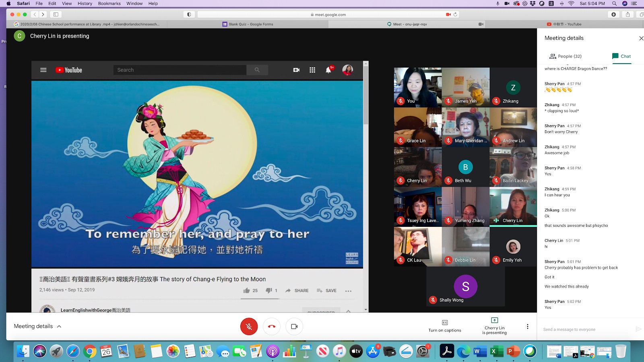Screen dimensions: 644x362
Task: Click the camera indicator in the address bar
Action: click(448, 14)
